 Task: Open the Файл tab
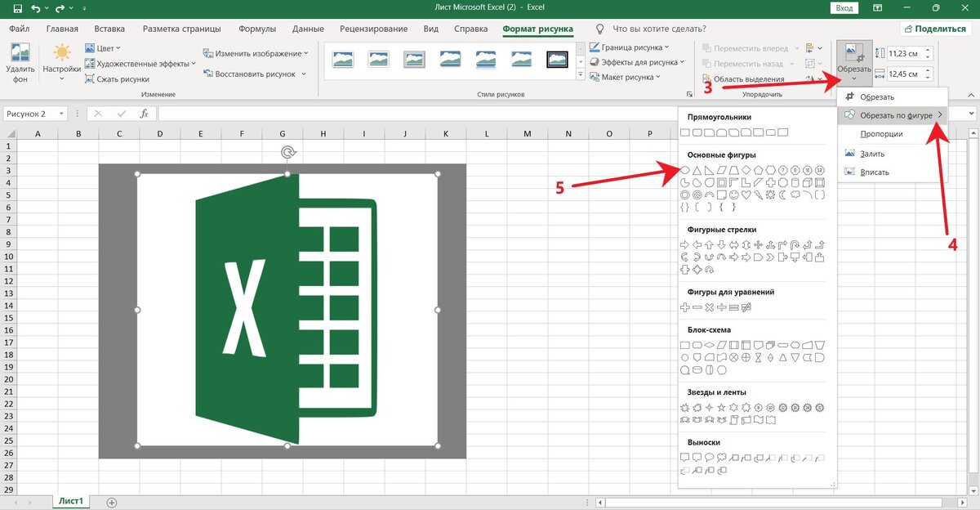coord(20,29)
